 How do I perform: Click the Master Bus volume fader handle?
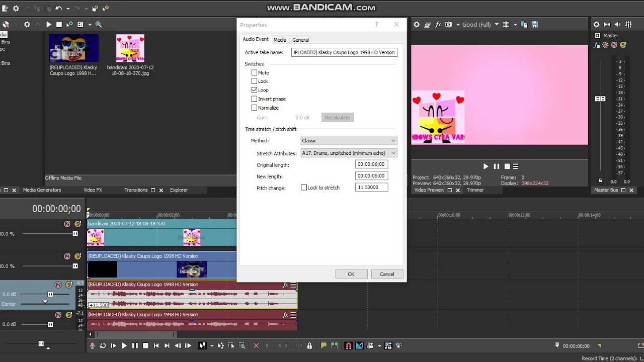pos(600,99)
